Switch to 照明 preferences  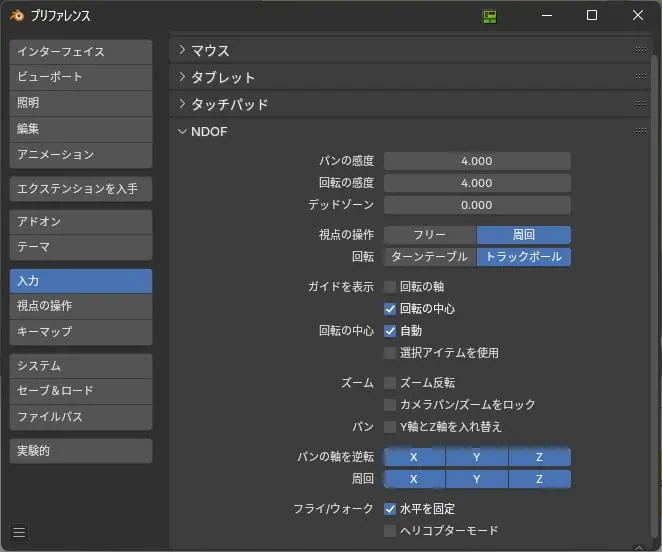click(x=81, y=103)
